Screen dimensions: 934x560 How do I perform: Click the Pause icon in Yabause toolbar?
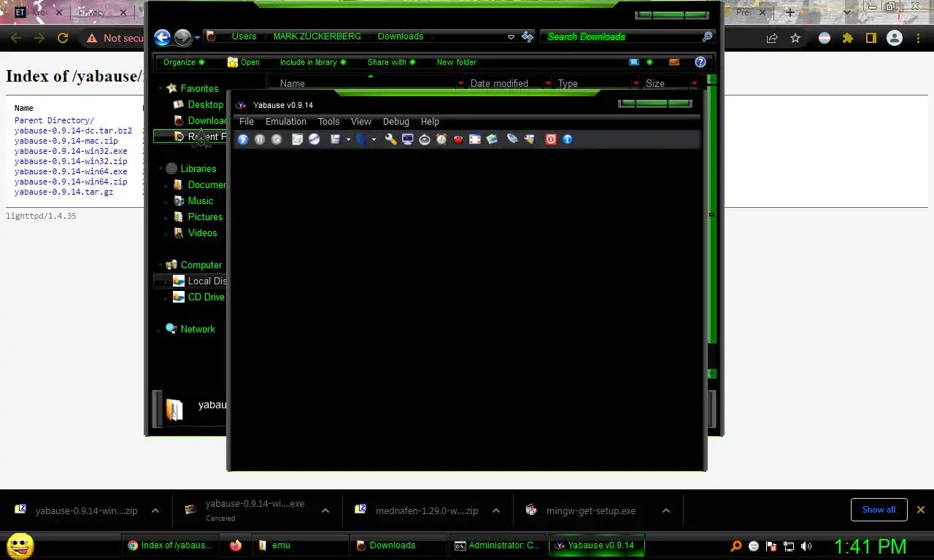pos(260,139)
